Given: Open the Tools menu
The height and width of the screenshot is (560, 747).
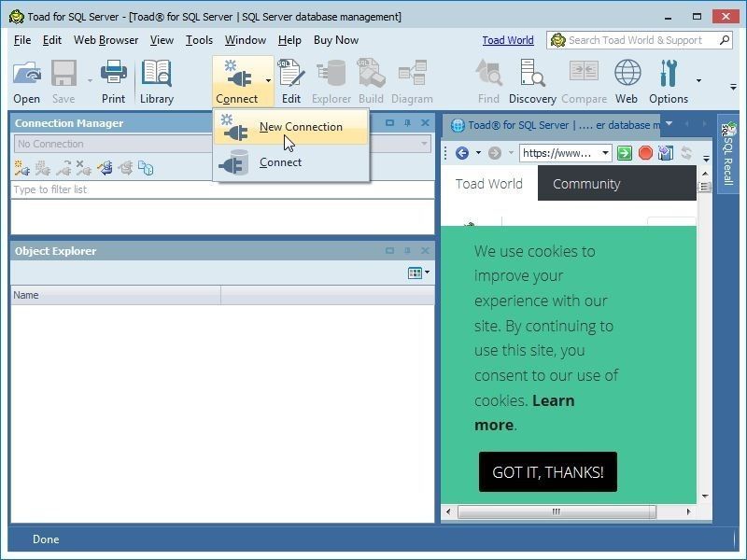Looking at the screenshot, I should [199, 40].
